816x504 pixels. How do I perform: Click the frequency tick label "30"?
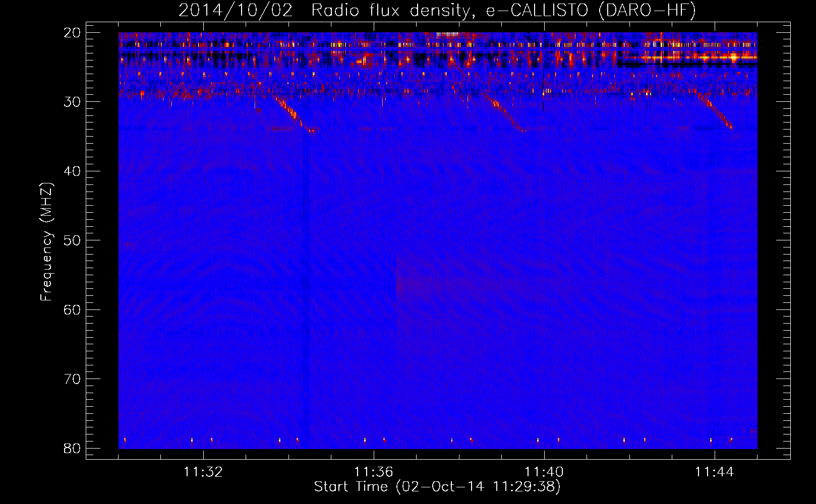[73, 102]
